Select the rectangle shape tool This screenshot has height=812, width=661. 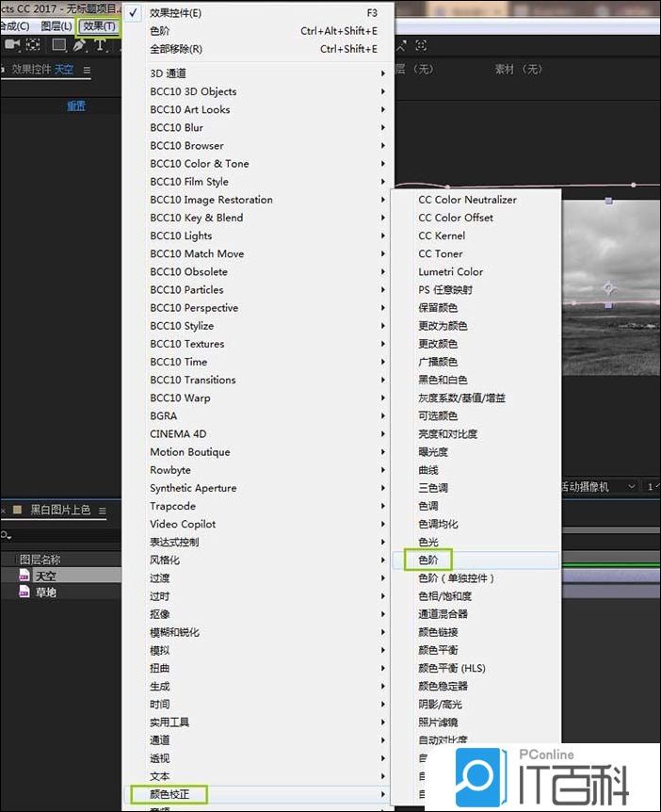coord(59,45)
